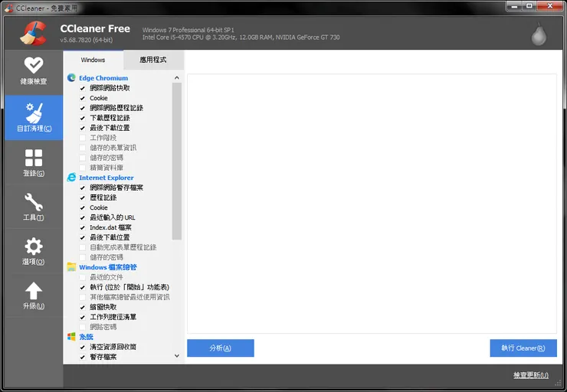Click the list scroll-down arrow
This screenshot has width=567, height=392.
point(177,356)
